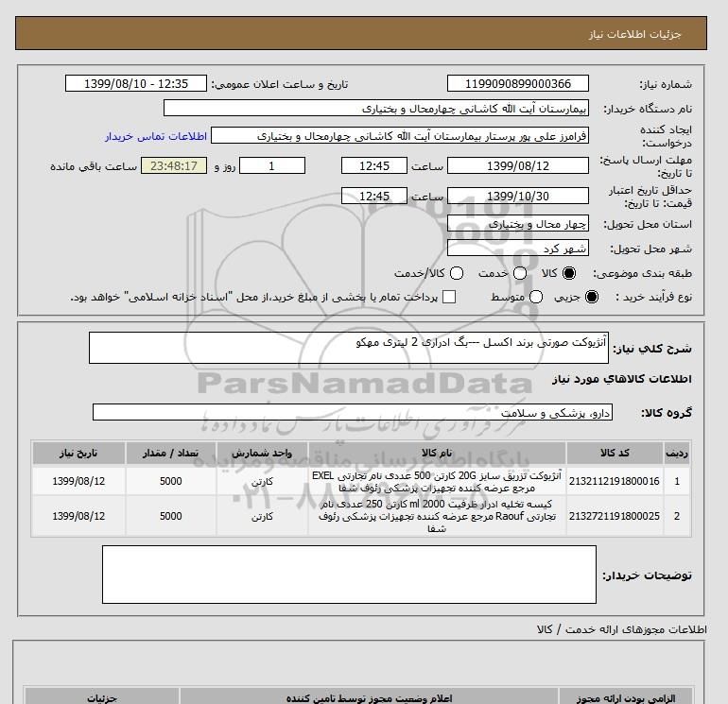Click the remaining time countdown 23:48:17
The image size is (728, 704).
click(174, 165)
